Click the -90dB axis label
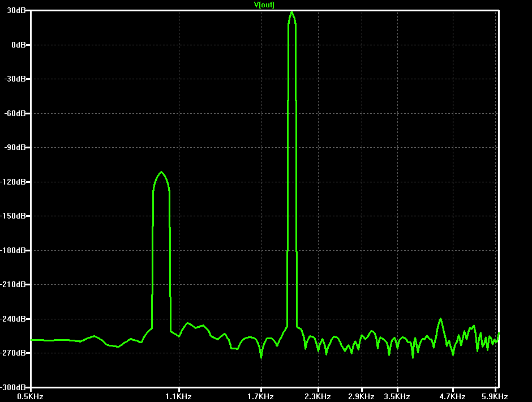Image resolution: width=532 pixels, height=402 pixels. coord(15,147)
